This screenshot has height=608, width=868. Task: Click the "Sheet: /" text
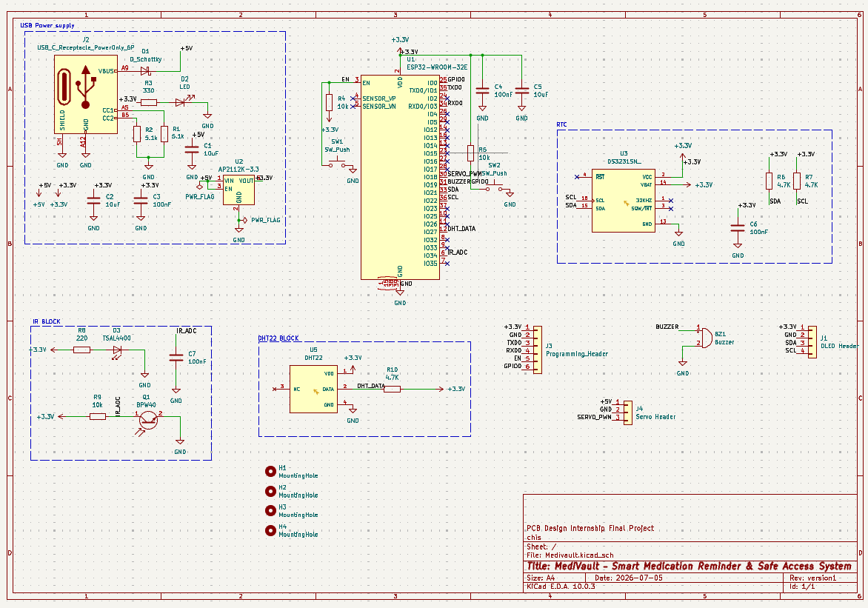[x=541, y=547]
